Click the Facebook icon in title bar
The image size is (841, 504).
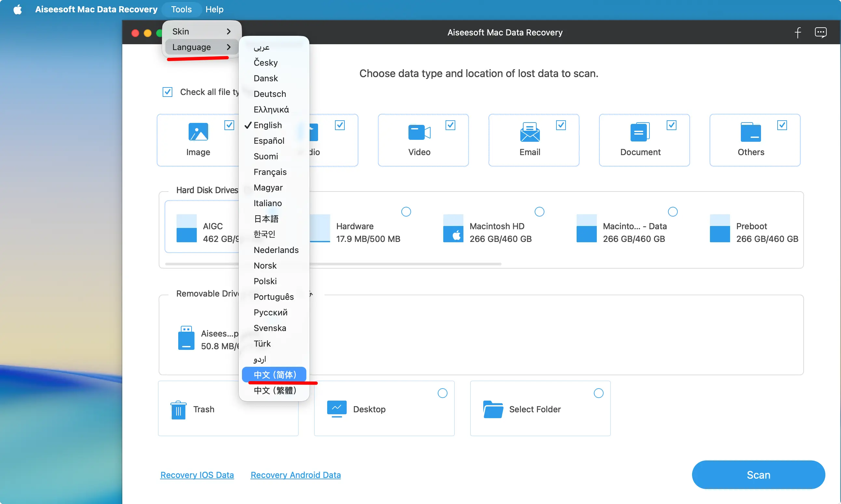tap(797, 33)
